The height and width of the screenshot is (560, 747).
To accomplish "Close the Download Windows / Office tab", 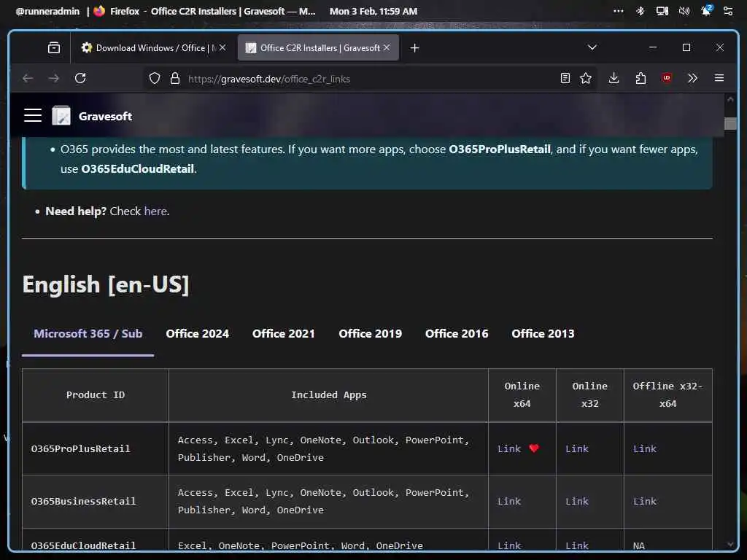I will (222, 47).
